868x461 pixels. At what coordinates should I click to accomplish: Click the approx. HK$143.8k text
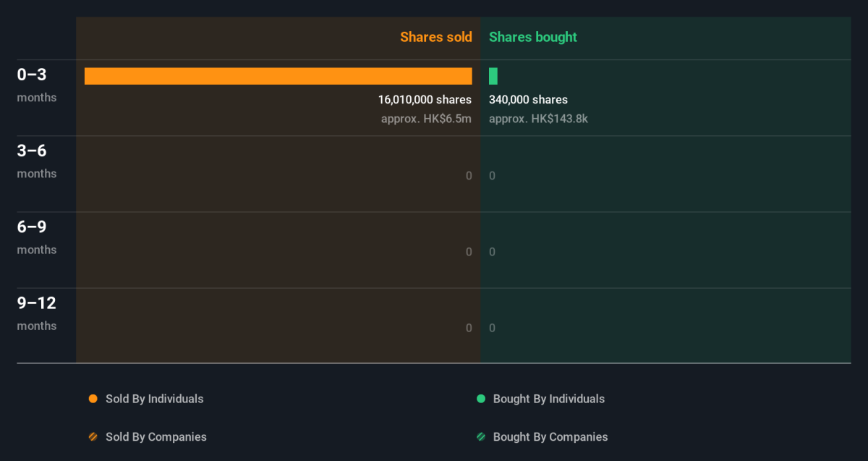tap(539, 119)
